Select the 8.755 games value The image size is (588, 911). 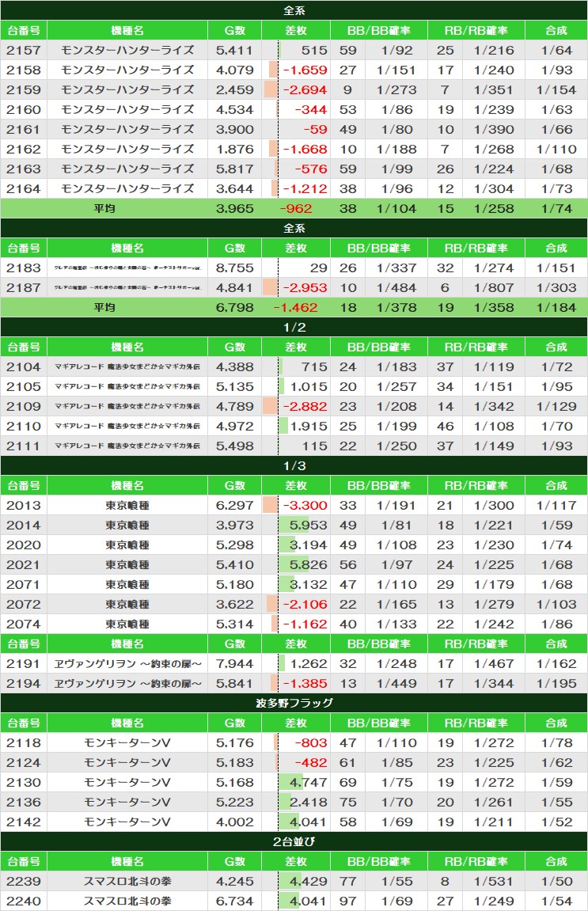[x=235, y=268]
